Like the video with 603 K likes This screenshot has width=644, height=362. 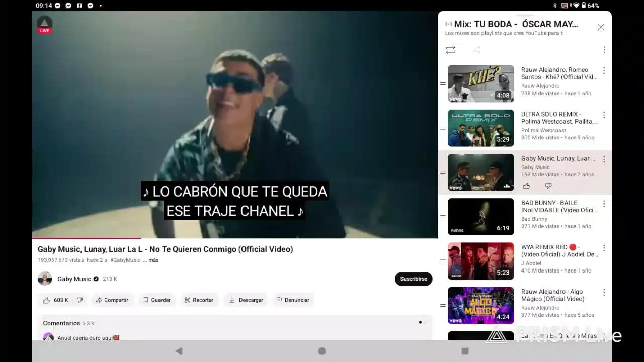coord(55,300)
